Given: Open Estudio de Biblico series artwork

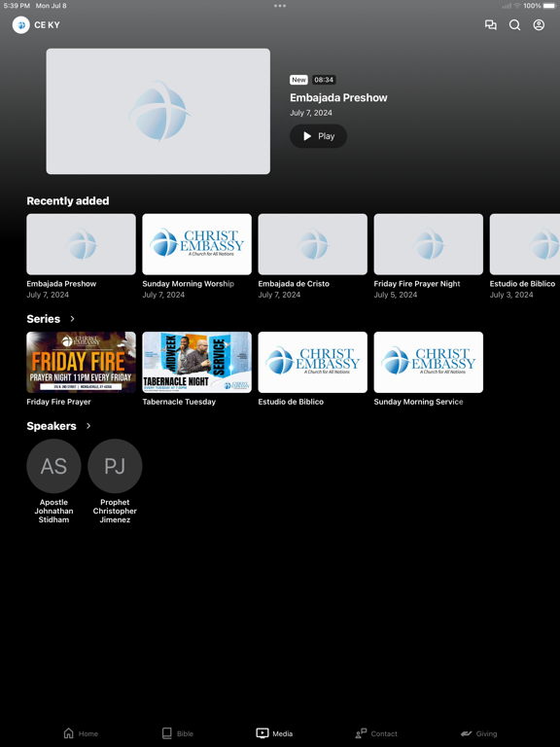Looking at the screenshot, I should click(312, 362).
